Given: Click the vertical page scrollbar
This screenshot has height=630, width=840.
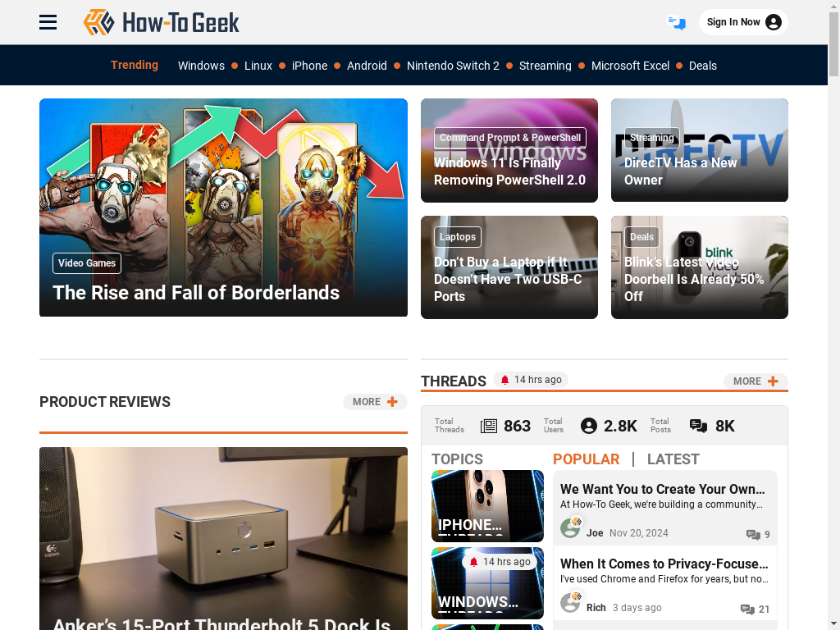Looking at the screenshot, I should tap(833, 315).
